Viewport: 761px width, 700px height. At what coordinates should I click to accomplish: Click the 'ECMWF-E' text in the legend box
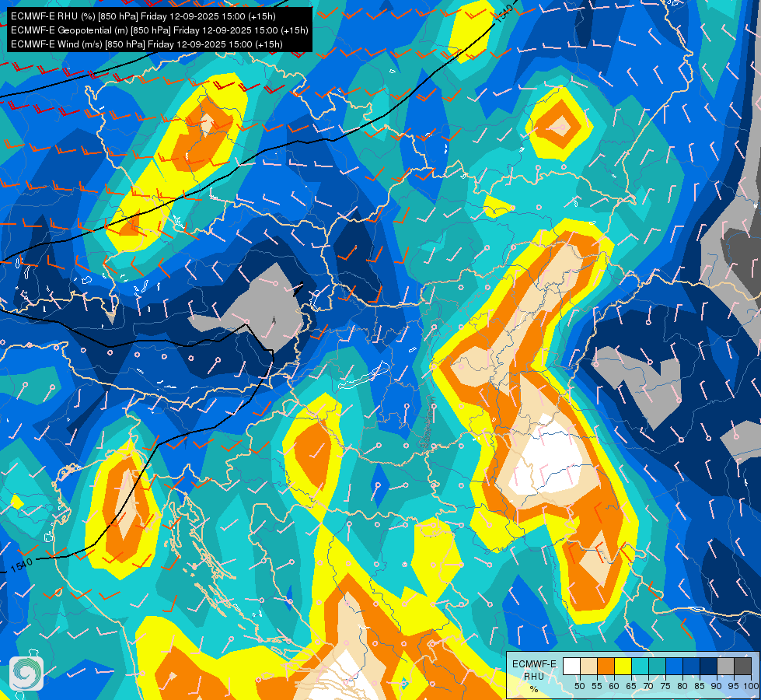[534, 664]
